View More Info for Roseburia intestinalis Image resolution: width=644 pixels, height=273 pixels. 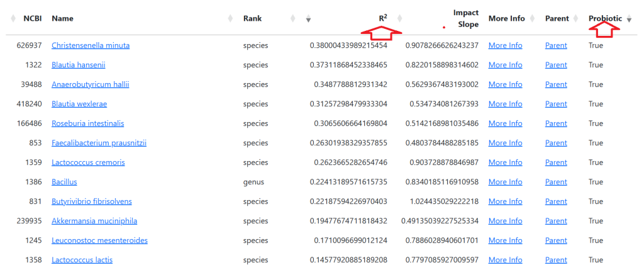(505, 123)
